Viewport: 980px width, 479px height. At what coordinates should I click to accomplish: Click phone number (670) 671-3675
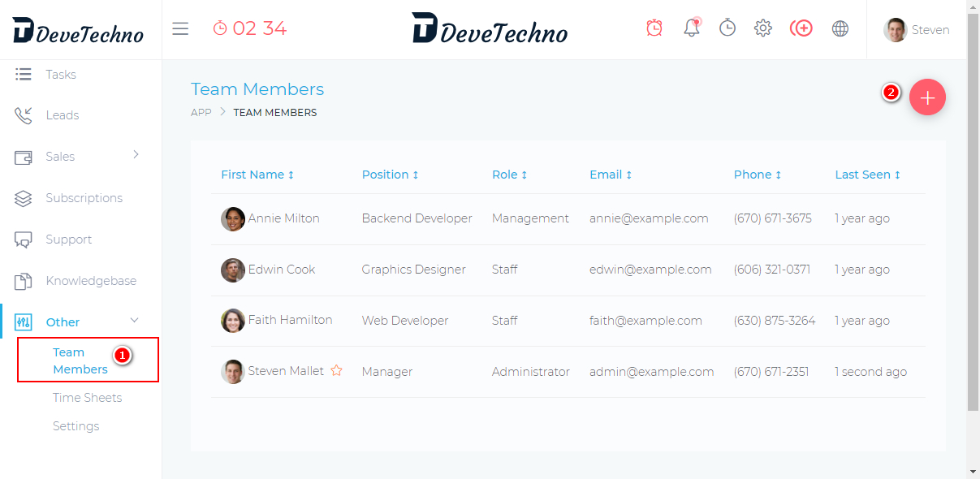(773, 218)
